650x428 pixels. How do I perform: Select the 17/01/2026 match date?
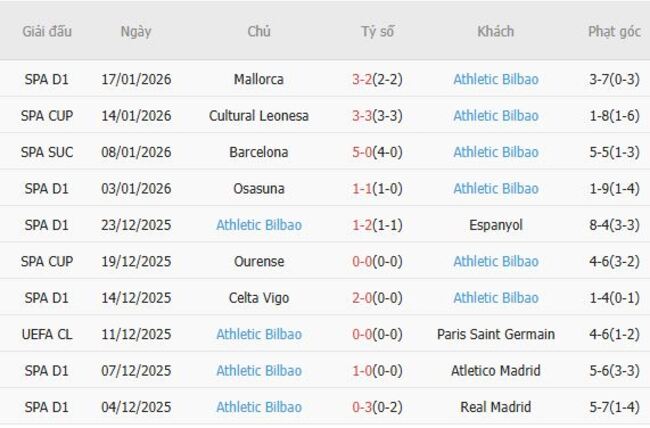pos(136,79)
